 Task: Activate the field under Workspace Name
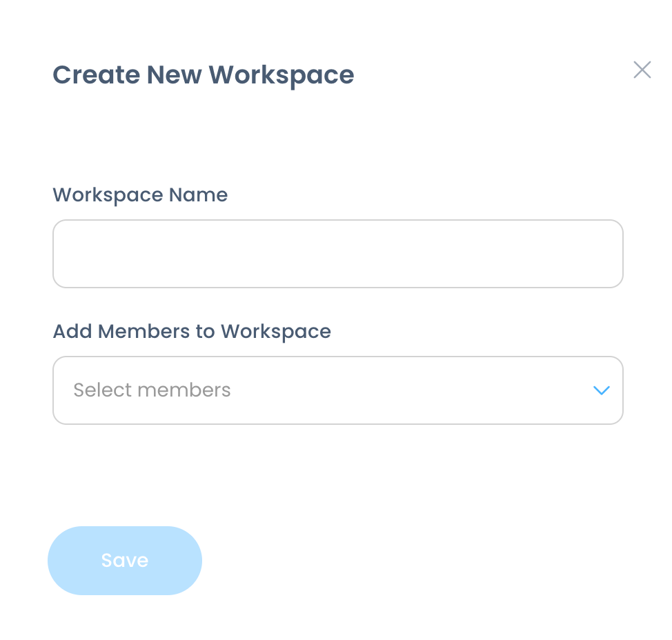click(x=337, y=254)
